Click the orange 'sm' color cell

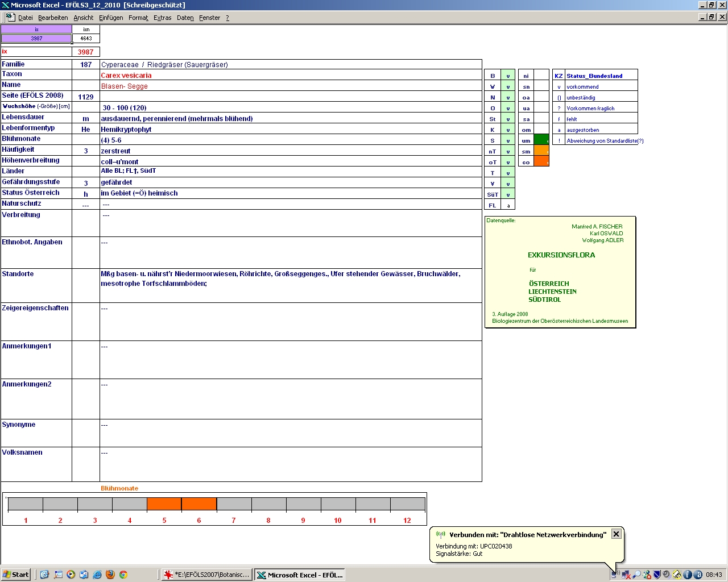click(x=541, y=151)
